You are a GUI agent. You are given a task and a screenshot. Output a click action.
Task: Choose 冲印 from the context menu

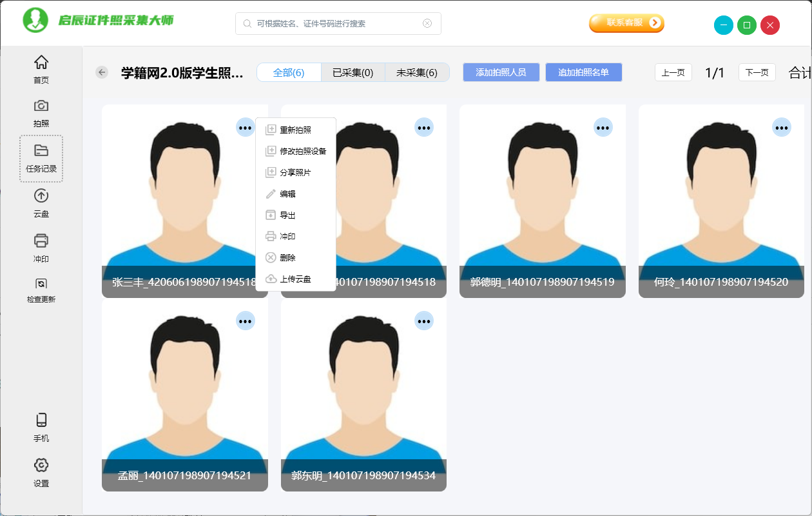coord(296,236)
